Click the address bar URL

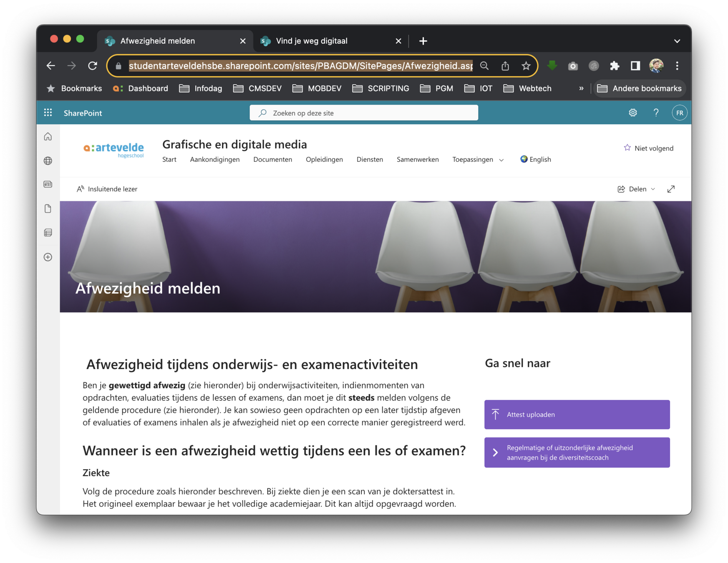coord(300,66)
